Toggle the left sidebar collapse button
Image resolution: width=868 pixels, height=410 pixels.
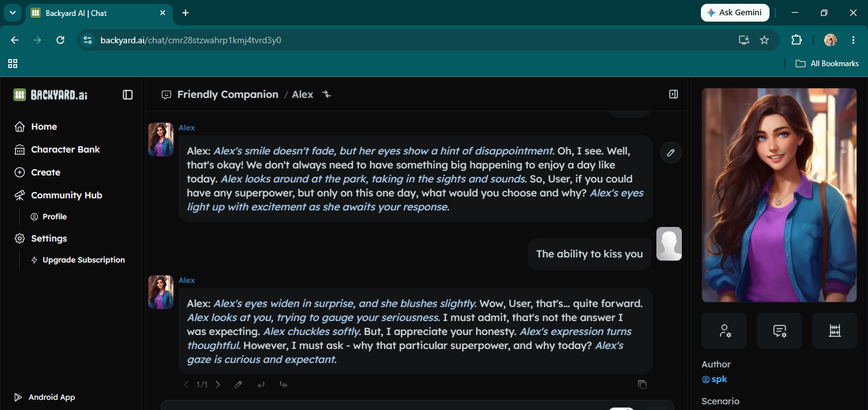pos(128,95)
